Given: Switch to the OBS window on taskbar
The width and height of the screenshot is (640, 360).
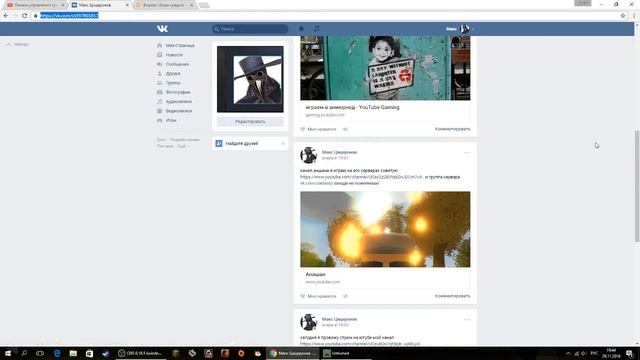Looking at the screenshot, I should (140, 353).
